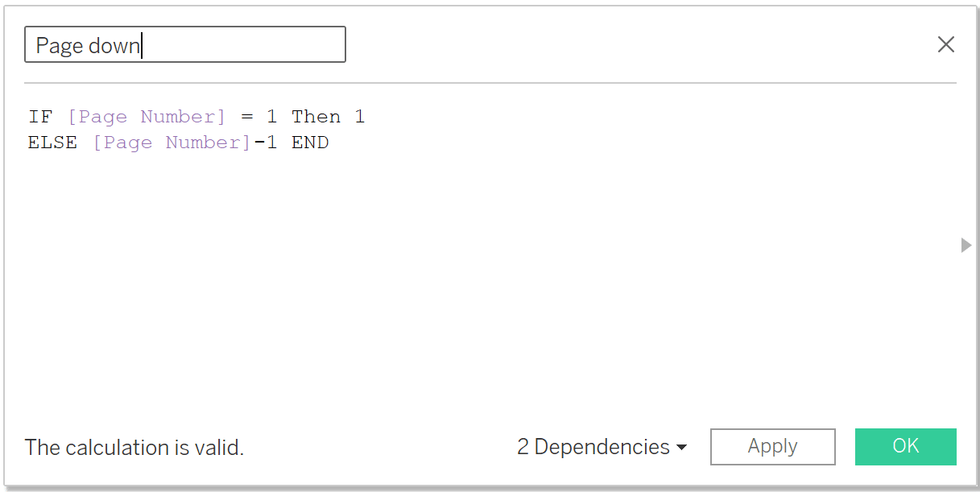Click the minus sign on the ELSE line
The width and height of the screenshot is (980, 492).
259,143
